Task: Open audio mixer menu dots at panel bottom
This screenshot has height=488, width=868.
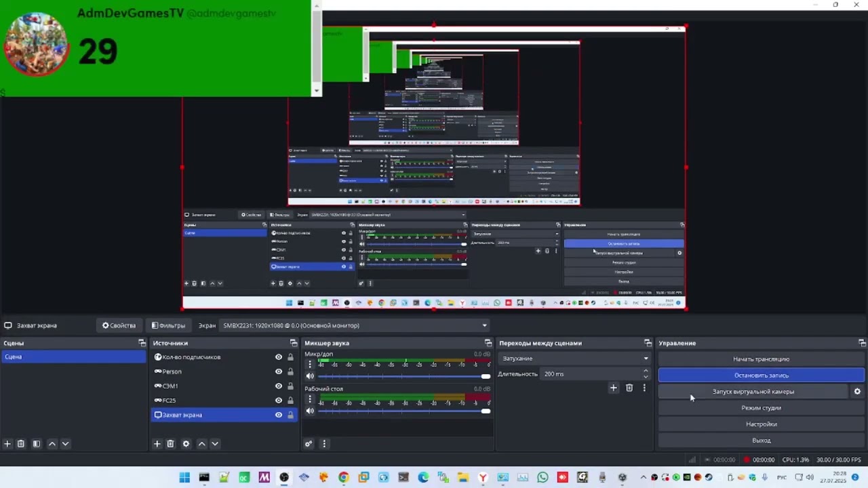Action: coord(323,444)
